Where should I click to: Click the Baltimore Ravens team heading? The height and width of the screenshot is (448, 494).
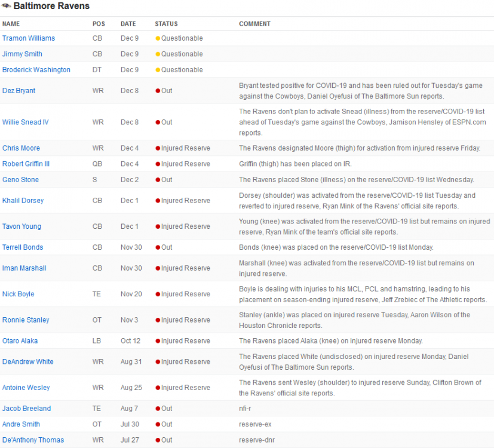[x=51, y=5]
